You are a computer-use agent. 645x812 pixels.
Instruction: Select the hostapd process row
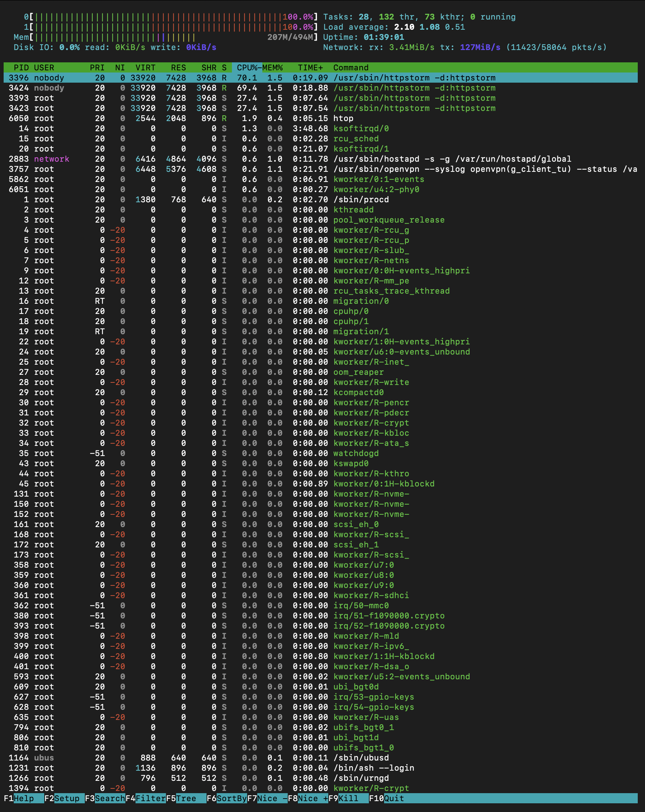pos(320,159)
